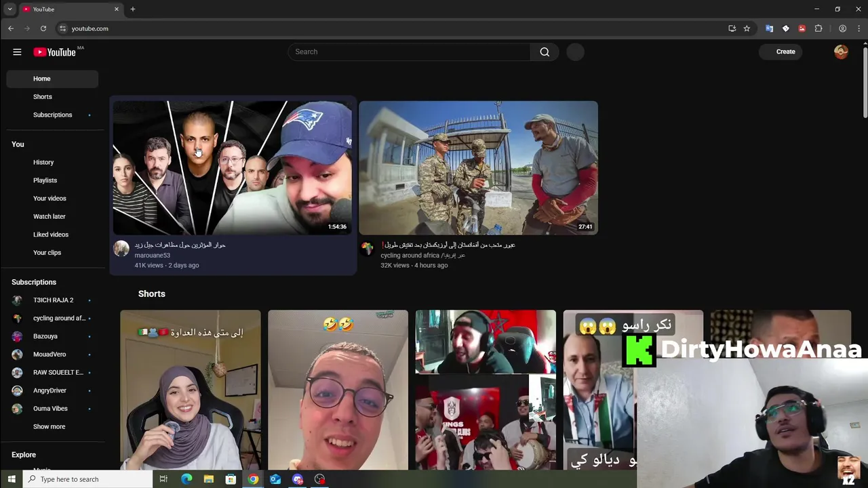The image size is (868, 488).
Task: Click the magnifier search button
Action: [x=545, y=52]
